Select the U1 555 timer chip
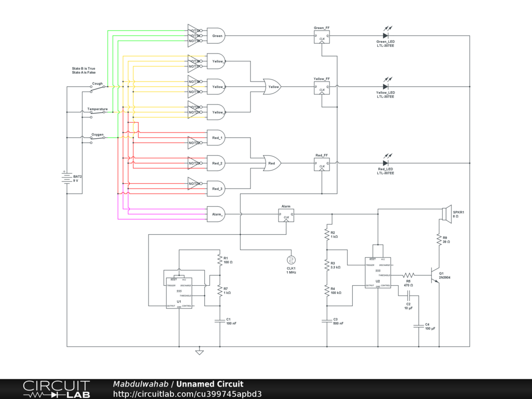The height and width of the screenshot is (399, 532). click(179, 293)
